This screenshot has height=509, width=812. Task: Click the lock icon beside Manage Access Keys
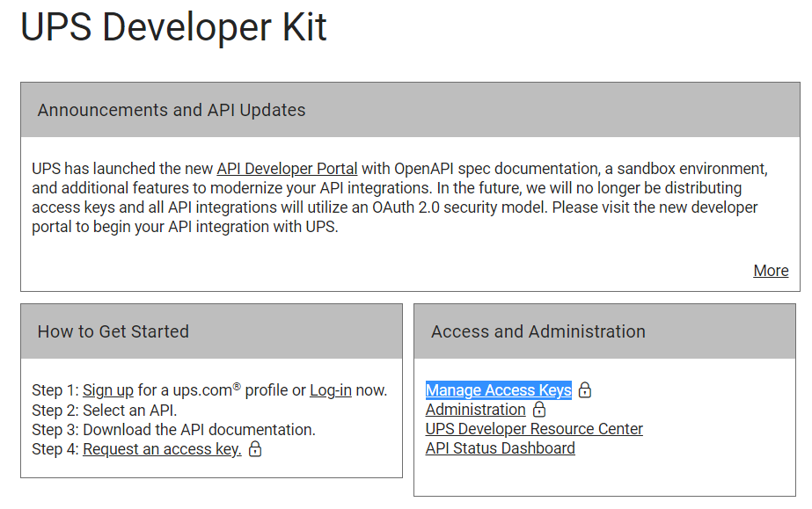point(585,390)
